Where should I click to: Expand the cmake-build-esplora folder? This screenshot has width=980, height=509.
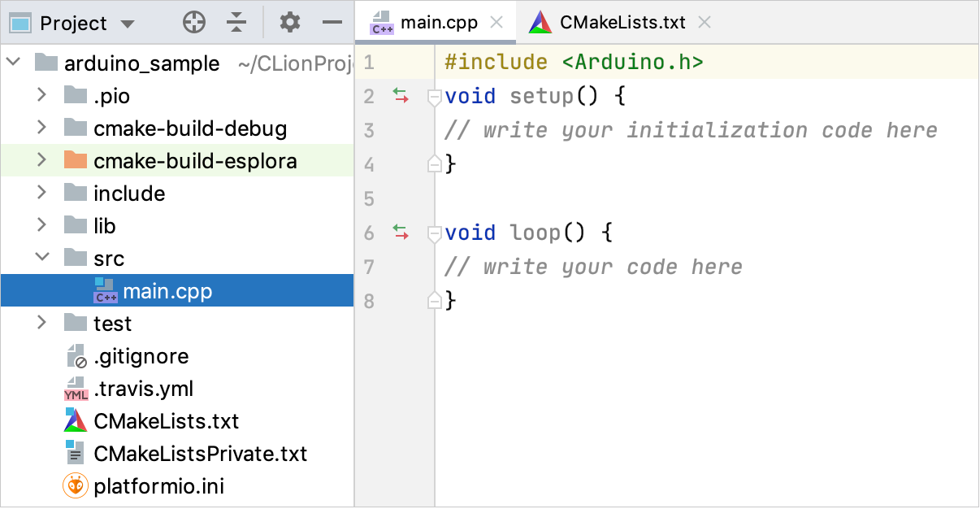41,161
